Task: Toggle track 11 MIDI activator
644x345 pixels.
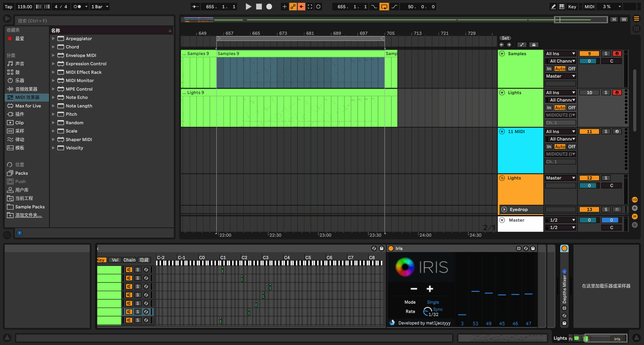Action: [x=589, y=132]
